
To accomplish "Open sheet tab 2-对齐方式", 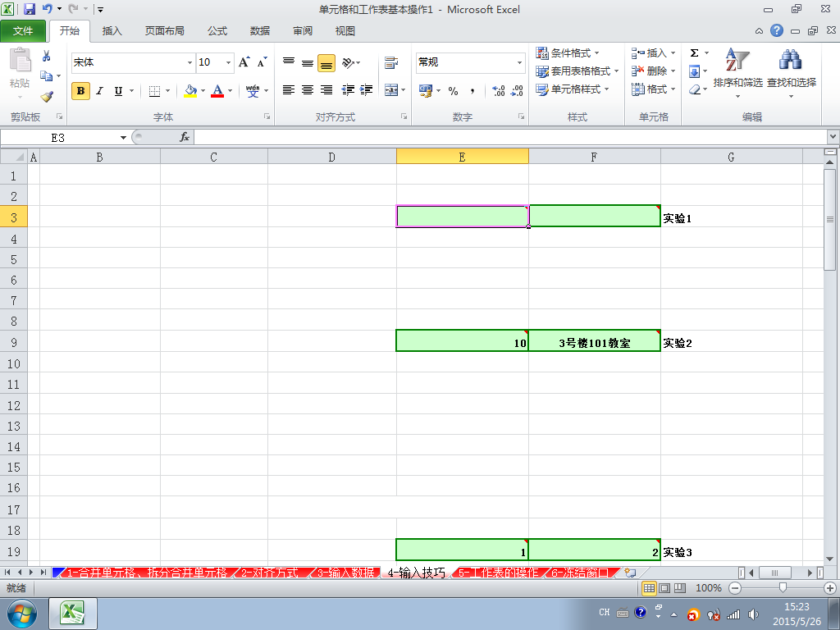I will (269, 573).
